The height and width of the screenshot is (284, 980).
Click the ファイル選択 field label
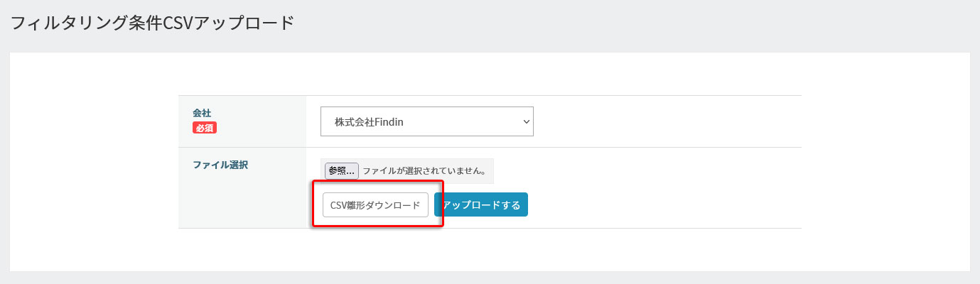[220, 165]
